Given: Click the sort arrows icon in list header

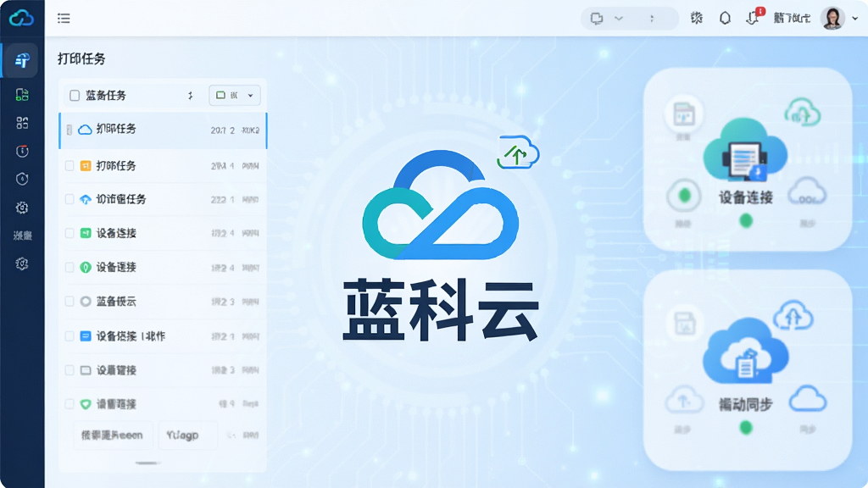Looking at the screenshot, I should coord(190,96).
